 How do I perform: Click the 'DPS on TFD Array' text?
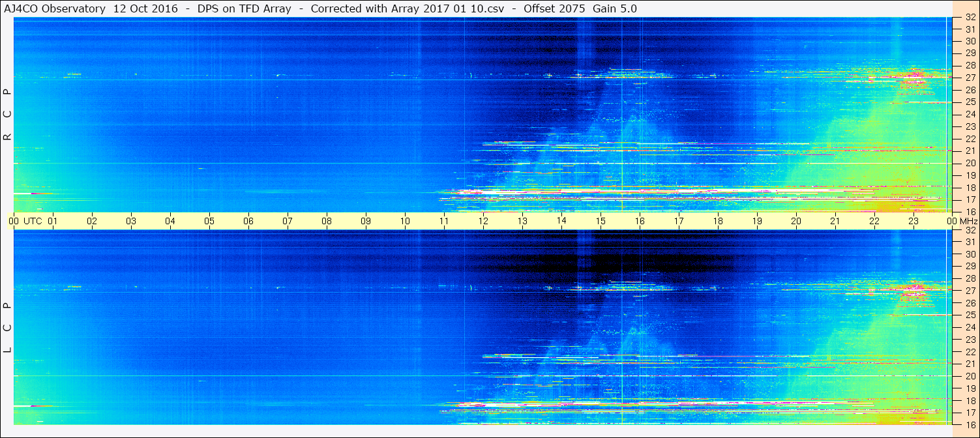click(x=244, y=9)
